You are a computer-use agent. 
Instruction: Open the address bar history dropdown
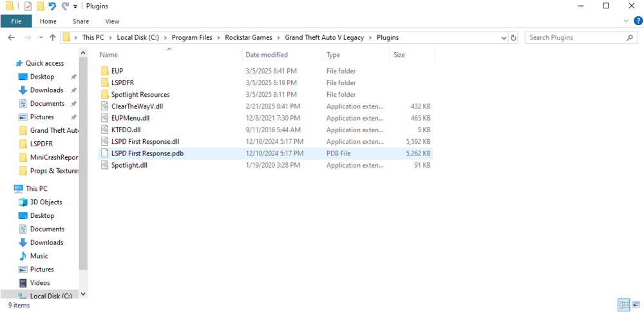point(504,38)
